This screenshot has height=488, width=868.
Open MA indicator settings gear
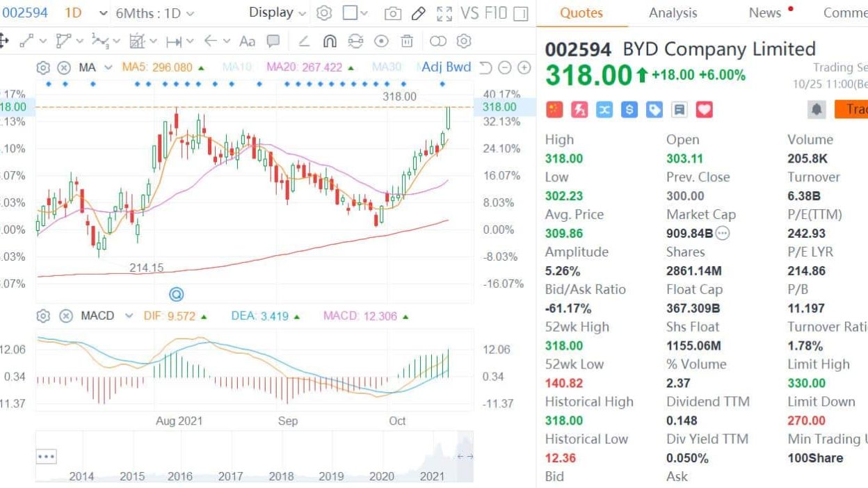43,67
